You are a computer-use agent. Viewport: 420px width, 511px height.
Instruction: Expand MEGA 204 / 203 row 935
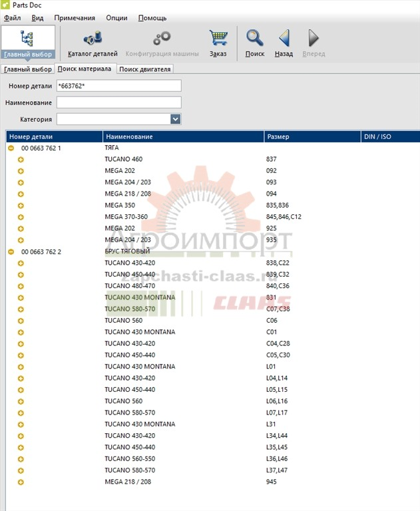click(21, 240)
